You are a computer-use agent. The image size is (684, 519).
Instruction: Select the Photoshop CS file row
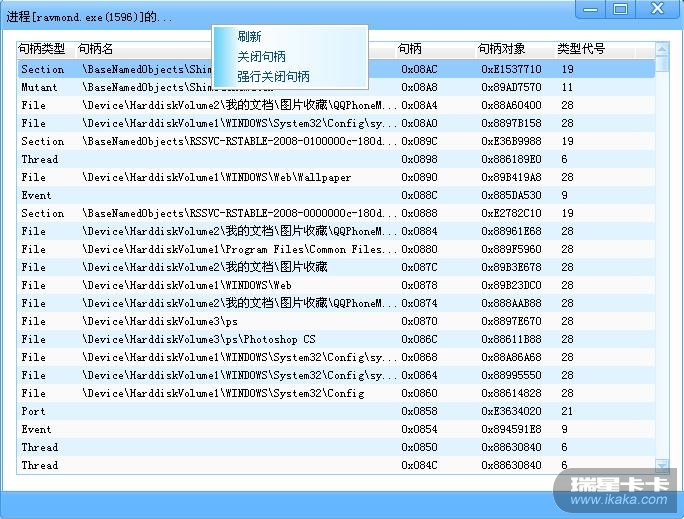pyautogui.click(x=336, y=339)
